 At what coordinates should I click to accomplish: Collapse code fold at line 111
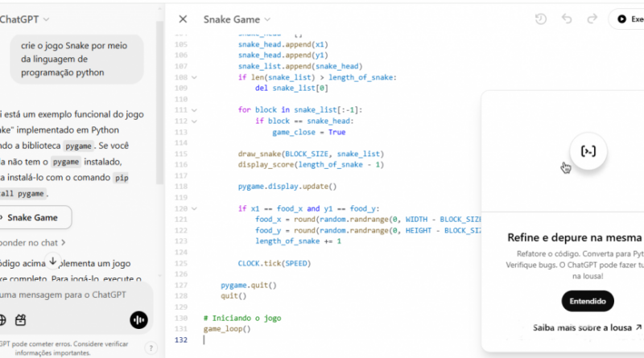coord(194,110)
